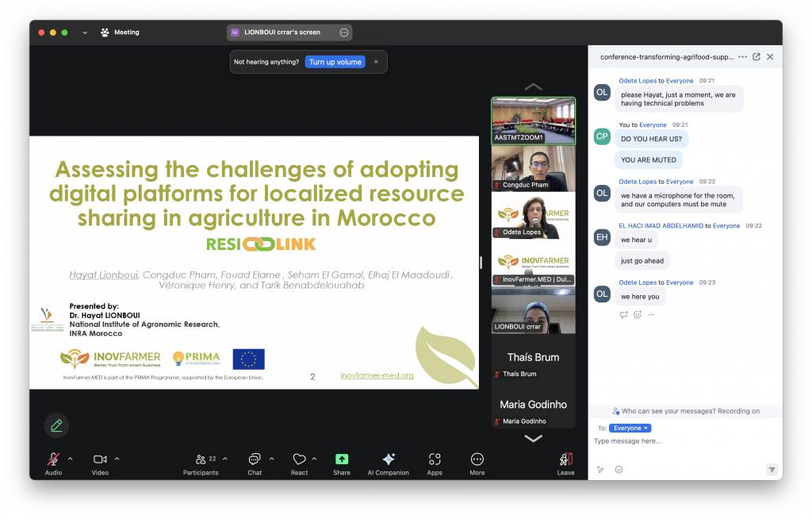Pop out the chat panel
The width and height of the screenshot is (812, 519).
(756, 57)
